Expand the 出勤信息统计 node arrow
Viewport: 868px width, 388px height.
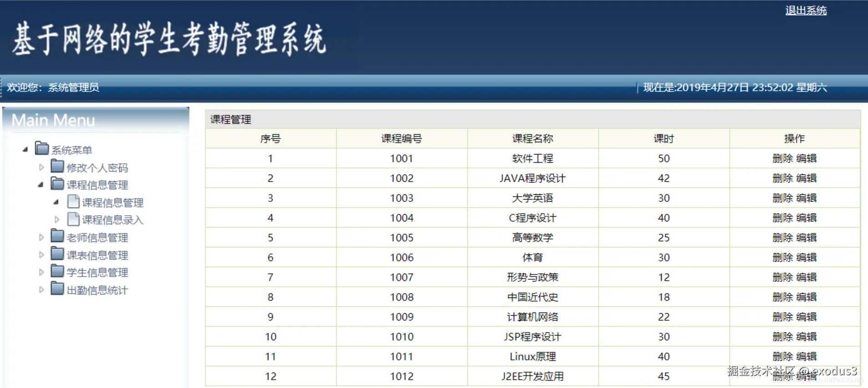[x=41, y=290]
